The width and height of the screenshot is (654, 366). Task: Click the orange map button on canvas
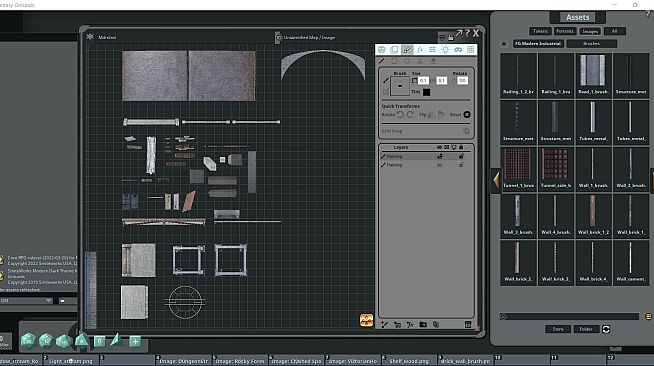366,320
